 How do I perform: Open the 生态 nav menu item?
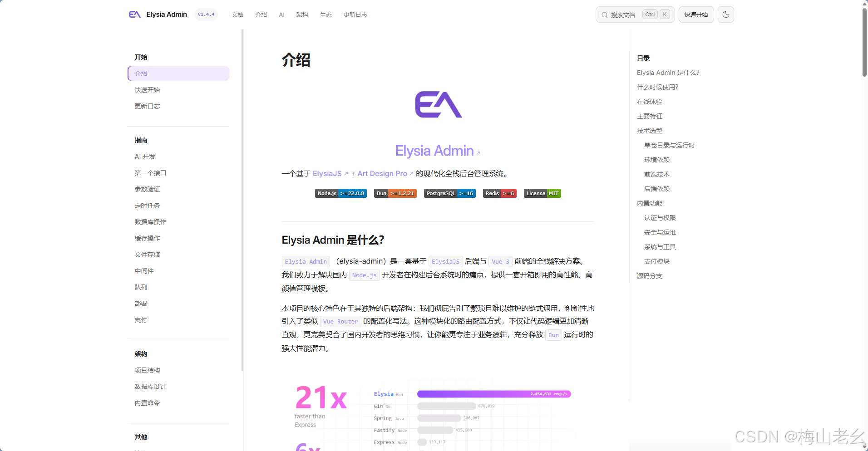tap(325, 15)
